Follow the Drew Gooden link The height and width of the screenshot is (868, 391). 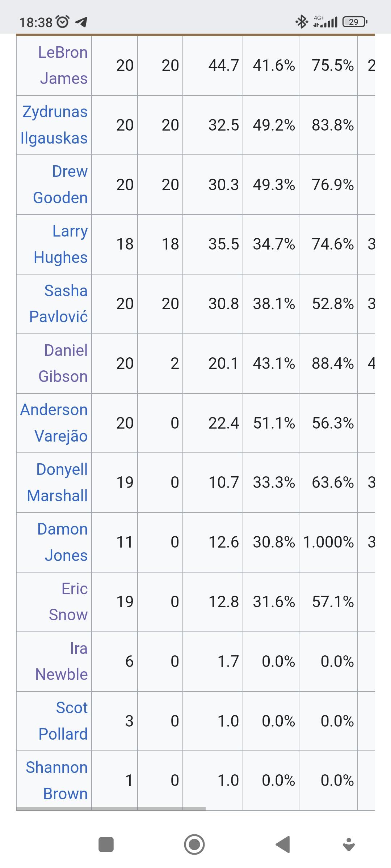click(60, 184)
